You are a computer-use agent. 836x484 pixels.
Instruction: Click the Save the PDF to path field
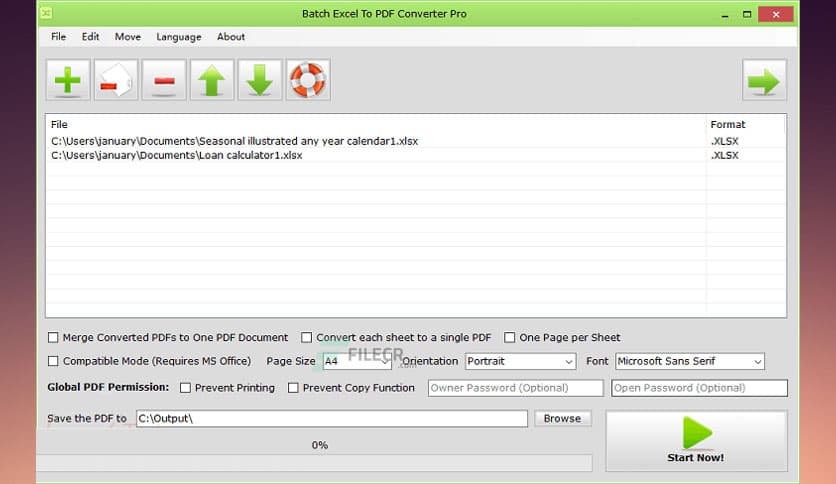(332, 418)
